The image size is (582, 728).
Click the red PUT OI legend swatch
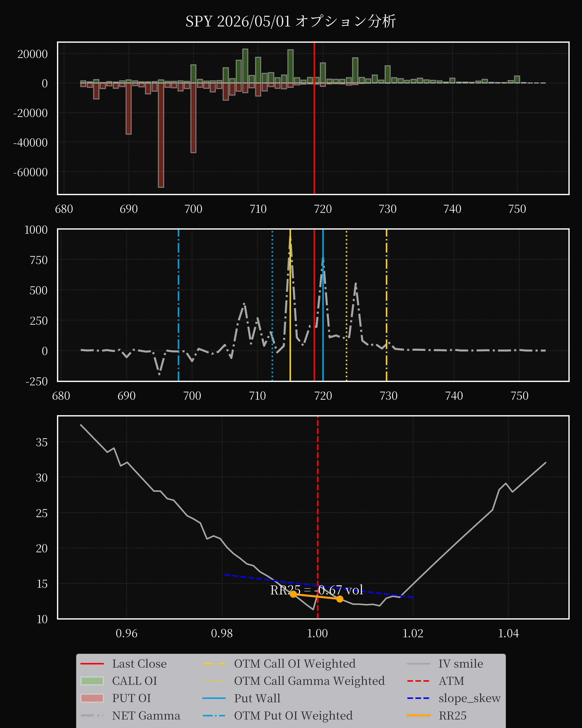[x=92, y=698]
